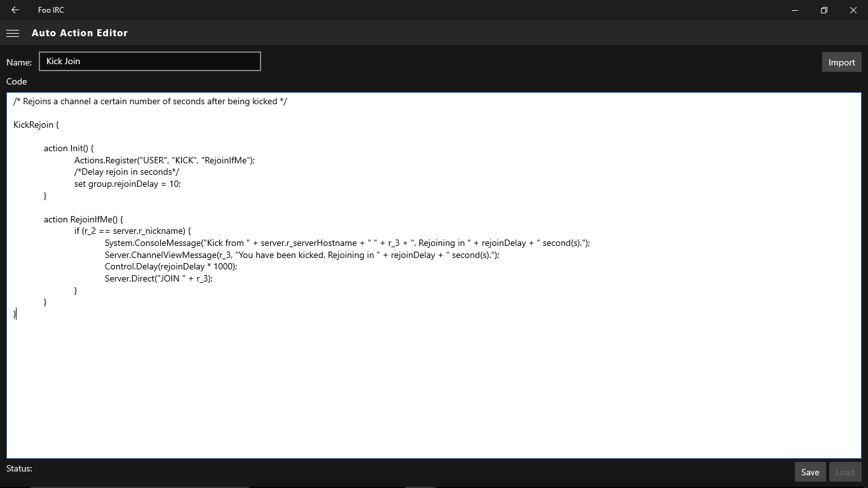Click the disabled Load button

point(844,471)
